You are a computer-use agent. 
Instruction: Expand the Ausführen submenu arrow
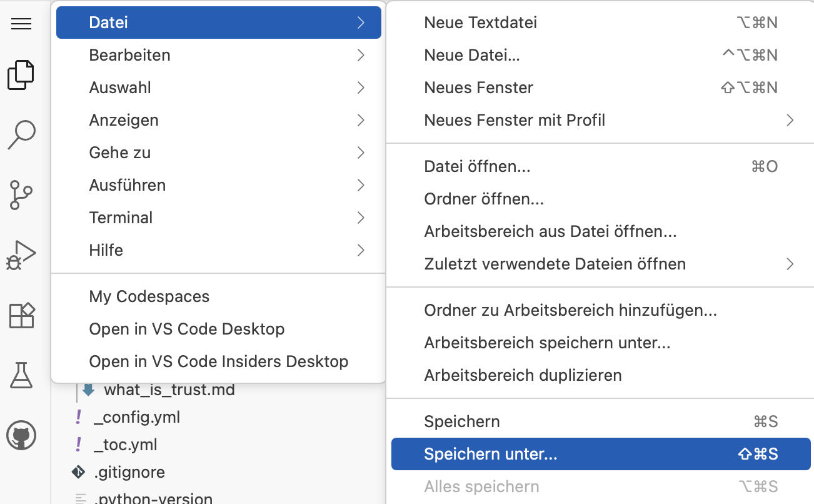361,185
